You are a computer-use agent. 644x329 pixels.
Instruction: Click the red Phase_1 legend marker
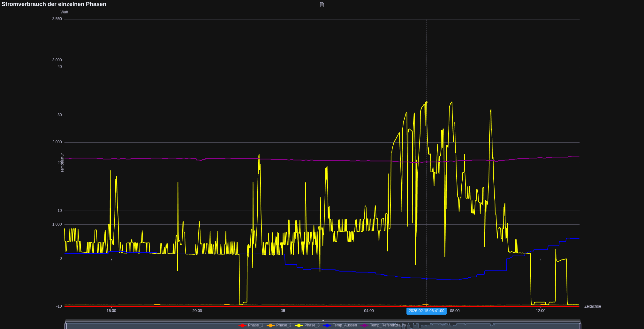coord(242,325)
